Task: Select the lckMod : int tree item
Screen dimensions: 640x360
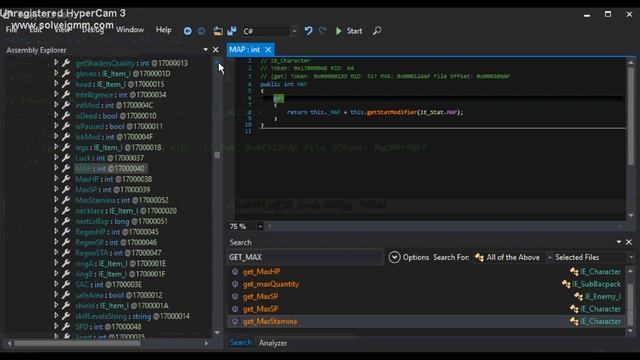Action: click(114, 137)
